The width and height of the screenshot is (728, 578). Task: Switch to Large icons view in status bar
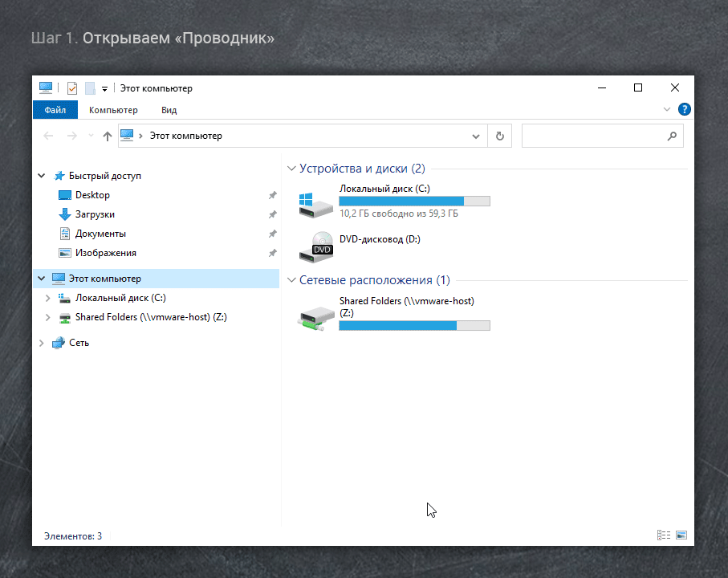(x=681, y=535)
